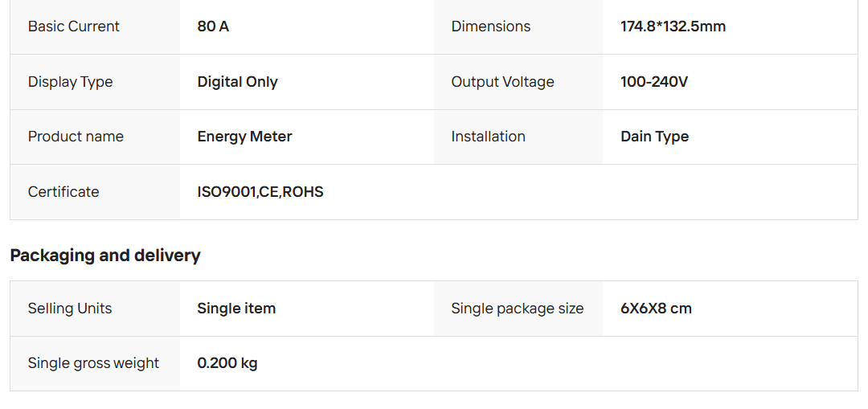
Task: Click the Installation label
Action: pos(488,137)
